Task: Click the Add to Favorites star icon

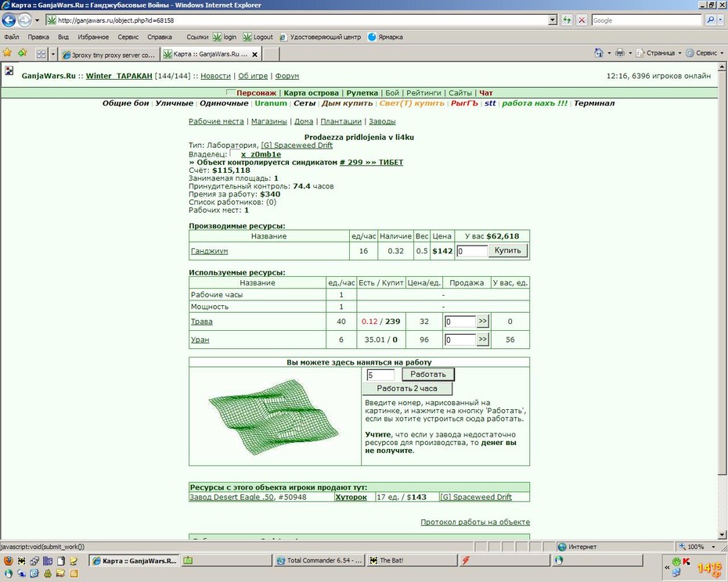Action: pos(22,53)
